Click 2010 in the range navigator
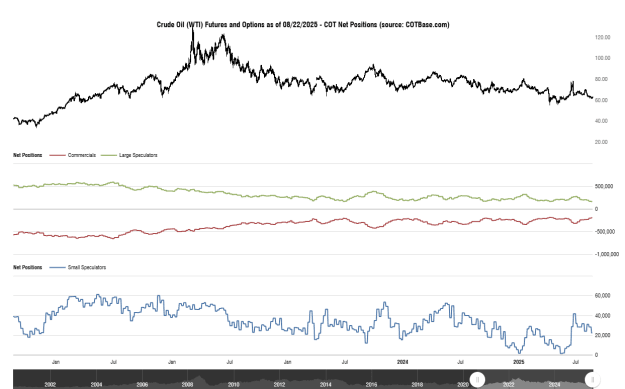625x389 pixels. (234, 385)
